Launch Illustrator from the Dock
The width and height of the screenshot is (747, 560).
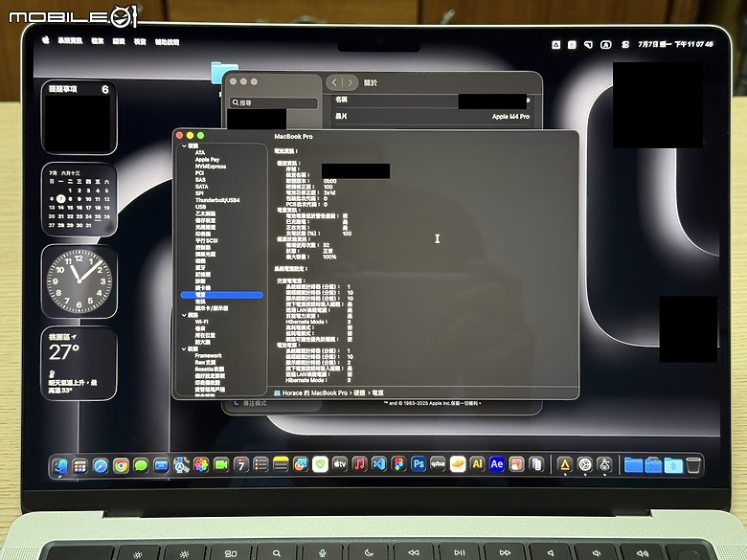tap(477, 464)
